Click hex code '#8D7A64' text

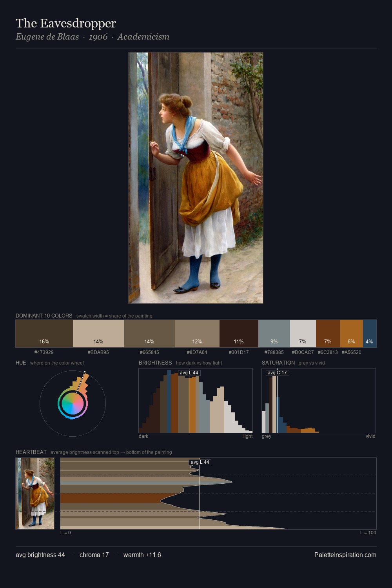point(197,352)
